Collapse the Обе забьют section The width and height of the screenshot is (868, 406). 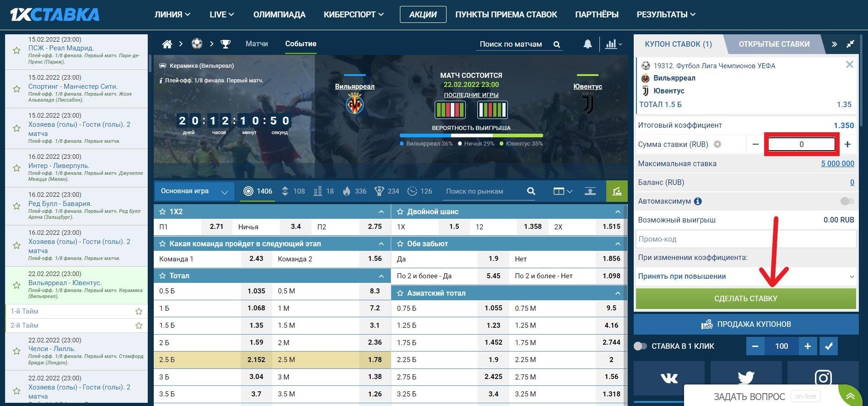tap(618, 244)
